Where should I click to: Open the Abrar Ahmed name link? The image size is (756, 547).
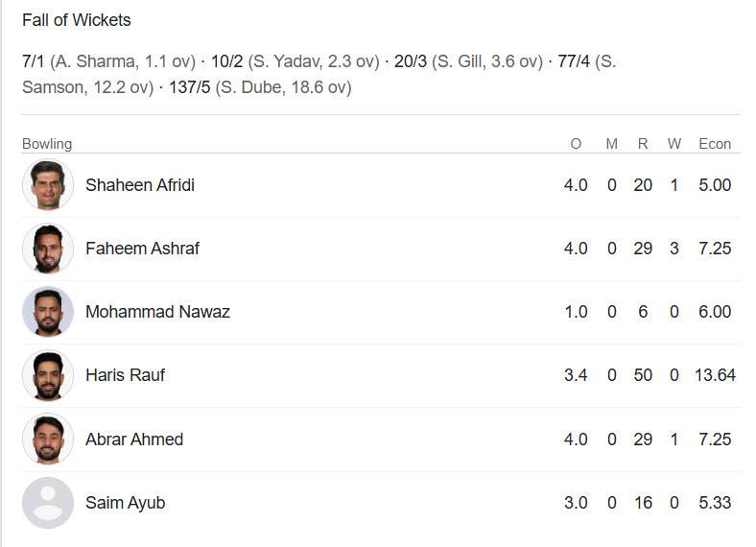click(x=134, y=440)
